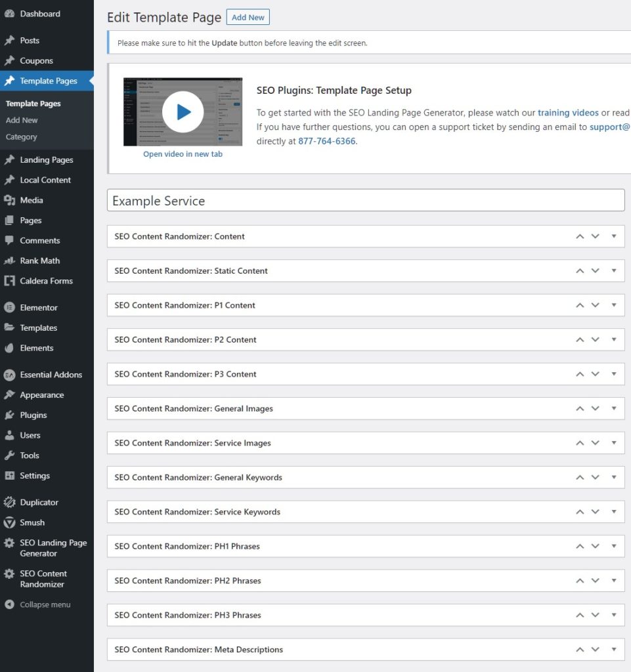Open the Essential Addons icon
Viewport: 631px width, 672px height.
tap(9, 374)
